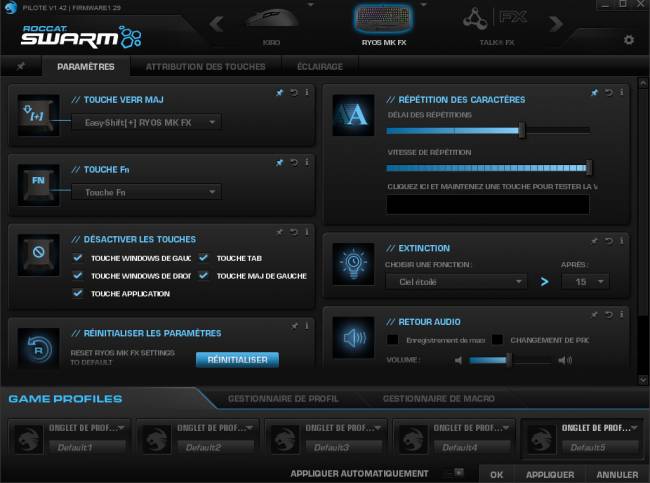Select the RYOS MK FX keyboard icon
650x483 pixels.
click(x=383, y=19)
